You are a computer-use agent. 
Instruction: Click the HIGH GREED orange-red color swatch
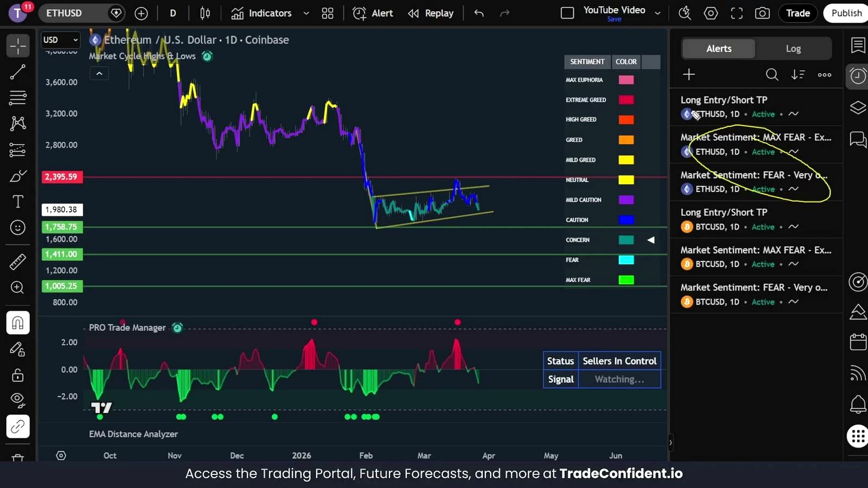point(626,120)
